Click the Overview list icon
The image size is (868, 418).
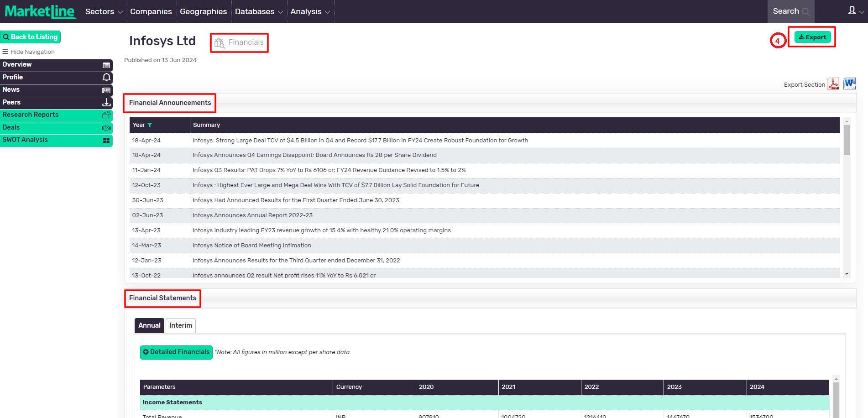pyautogui.click(x=106, y=65)
